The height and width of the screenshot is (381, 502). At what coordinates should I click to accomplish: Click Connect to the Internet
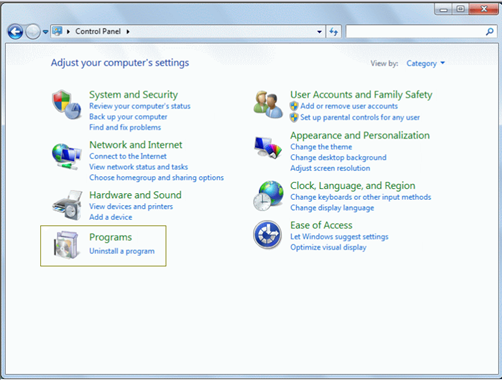coord(128,156)
